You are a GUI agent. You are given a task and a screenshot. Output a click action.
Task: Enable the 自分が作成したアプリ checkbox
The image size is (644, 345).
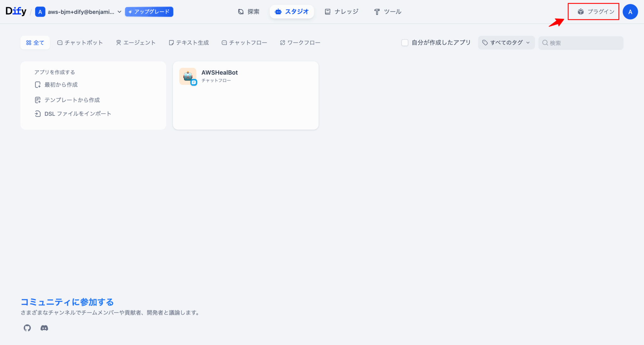(405, 42)
